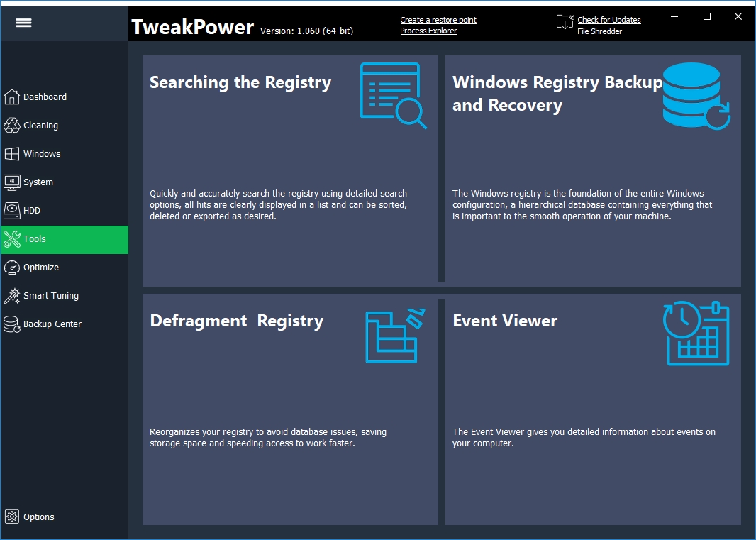
Task: Select the Windows menu item
Action: pos(42,153)
